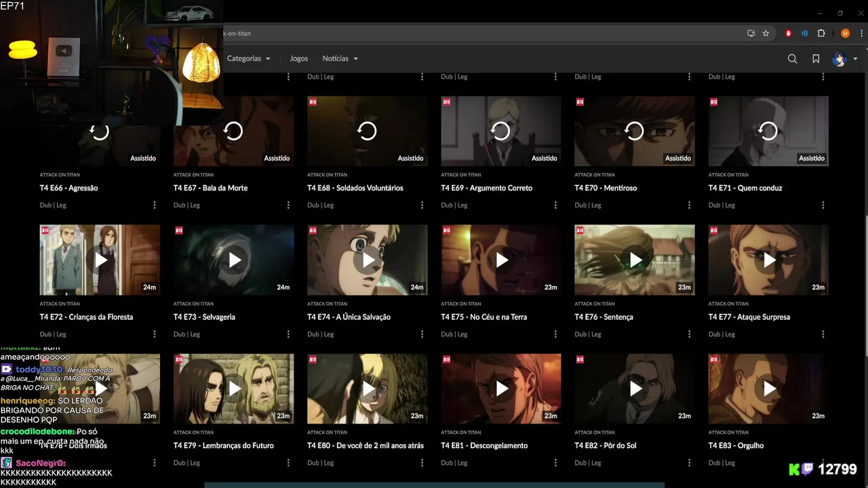
Task: Open options menu for E72 Crianças da Floresta
Action: tap(155, 334)
